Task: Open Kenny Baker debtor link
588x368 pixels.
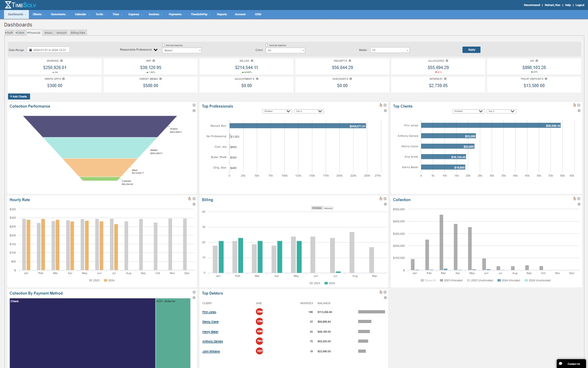Action: (x=211, y=332)
